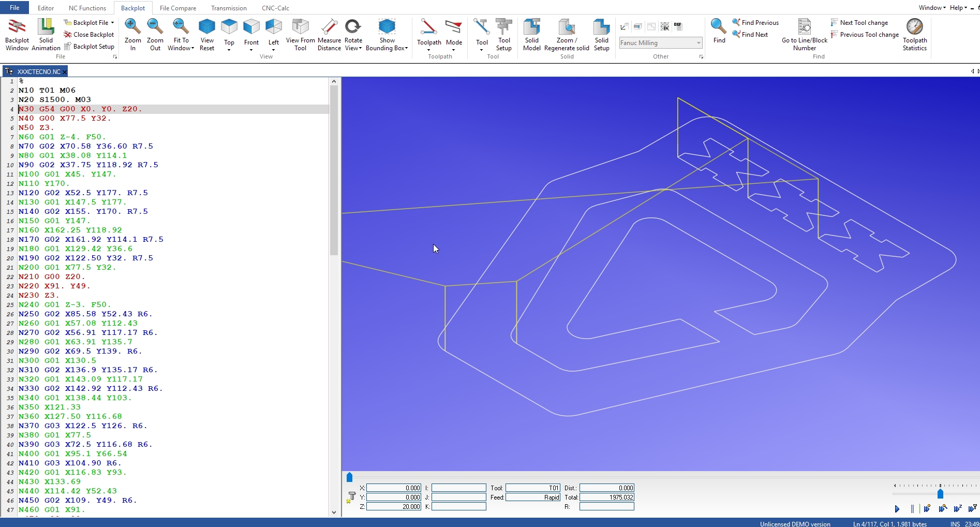The height and width of the screenshot is (527, 980).
Task: Start the Solid Animation
Action: (x=46, y=35)
